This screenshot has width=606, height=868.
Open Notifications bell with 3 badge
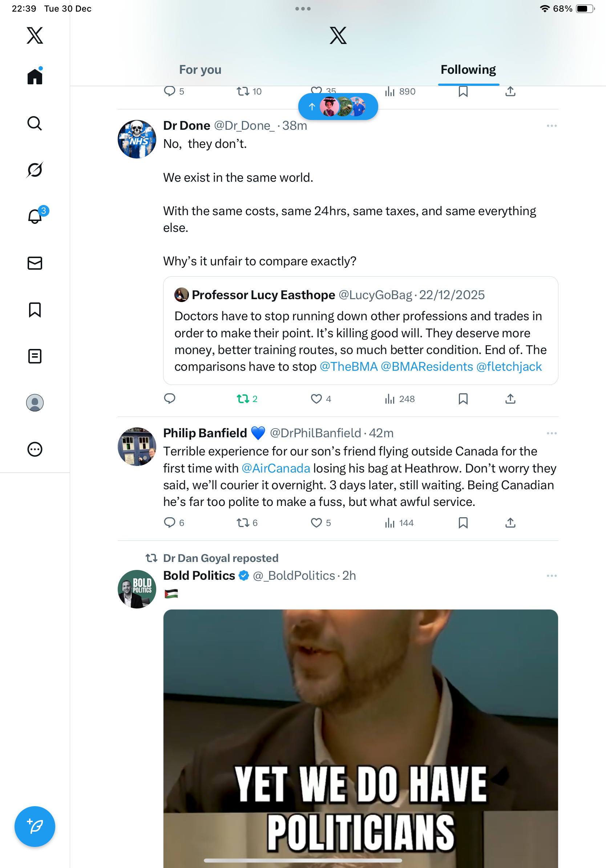click(x=35, y=216)
